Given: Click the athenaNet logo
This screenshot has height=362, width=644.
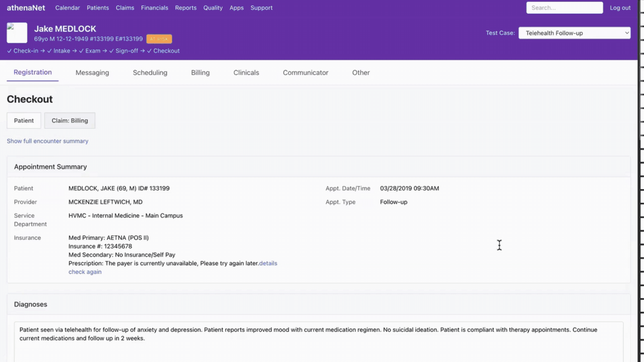Looking at the screenshot, I should 26,8.
